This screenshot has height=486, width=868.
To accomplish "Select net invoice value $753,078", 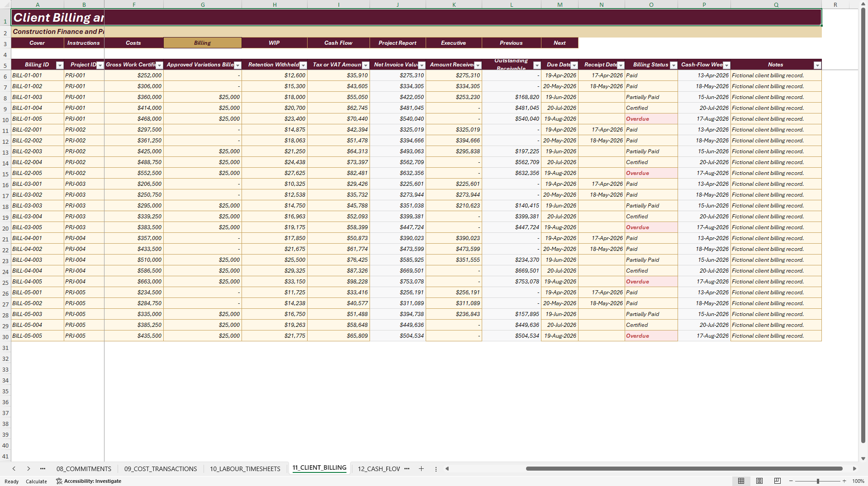I will 398,282.
